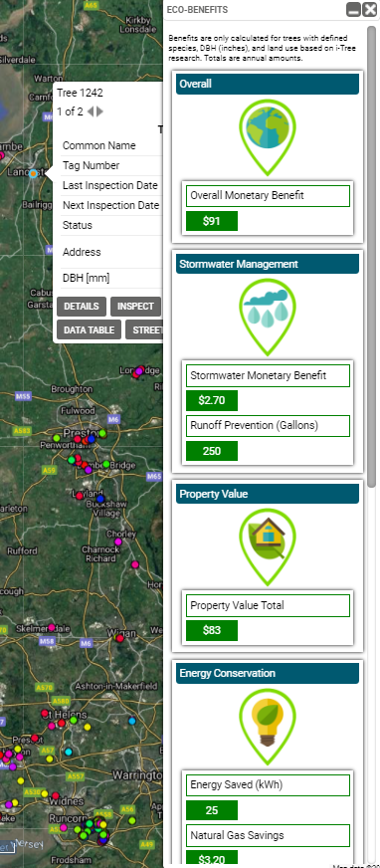Click the green marker near Fulwood

pos(102,433)
